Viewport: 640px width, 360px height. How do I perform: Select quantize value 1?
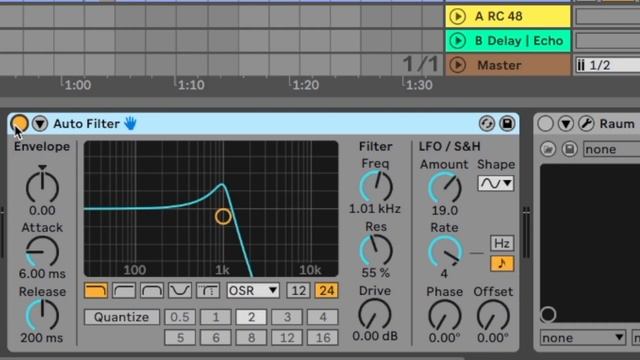(x=216, y=317)
